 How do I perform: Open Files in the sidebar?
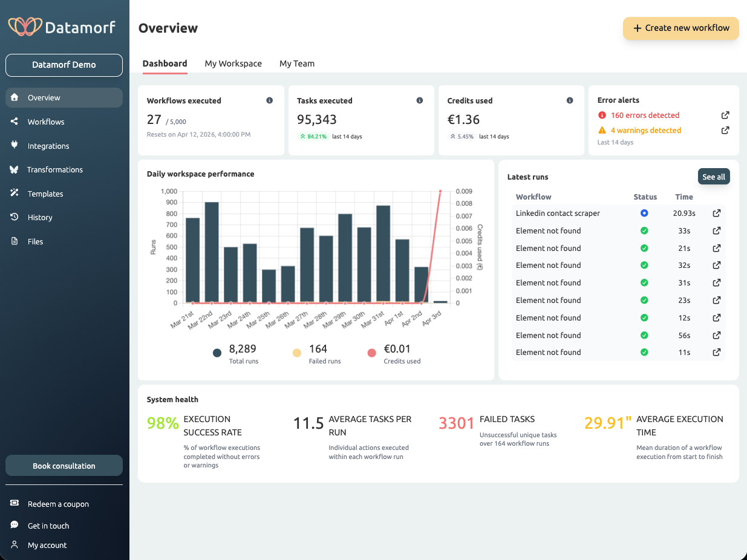pos(64,241)
